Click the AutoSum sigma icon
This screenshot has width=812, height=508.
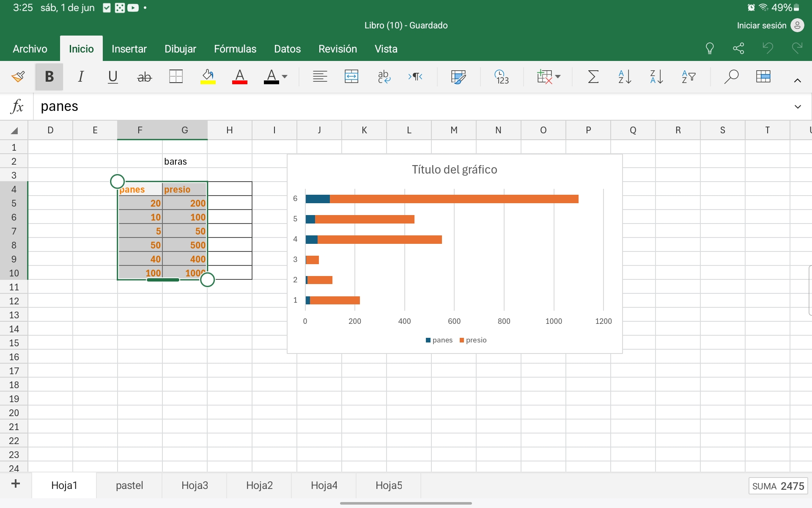tap(593, 77)
